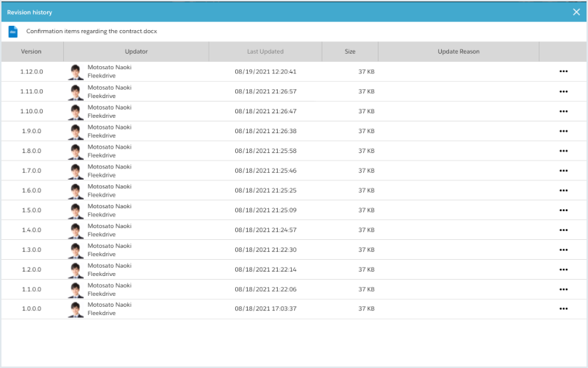The width and height of the screenshot is (588, 368).
Task: Click timestamp 08/19/2021 12:20:41
Action: point(265,71)
